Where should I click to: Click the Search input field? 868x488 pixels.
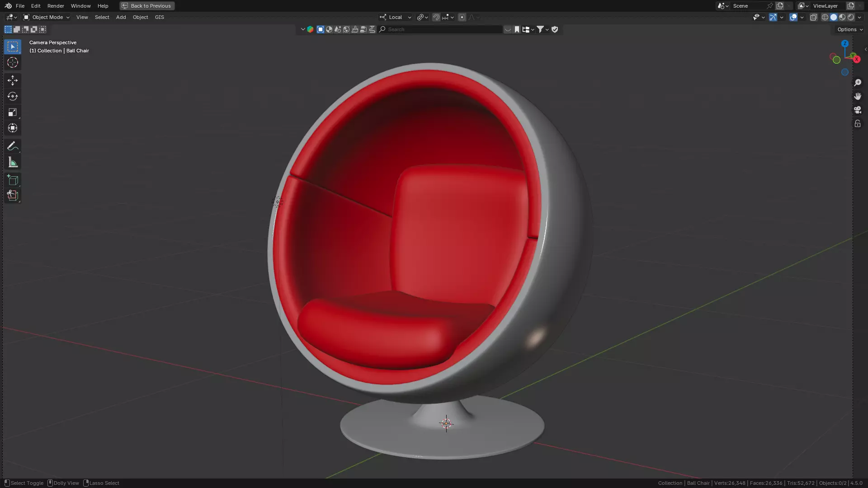click(441, 29)
